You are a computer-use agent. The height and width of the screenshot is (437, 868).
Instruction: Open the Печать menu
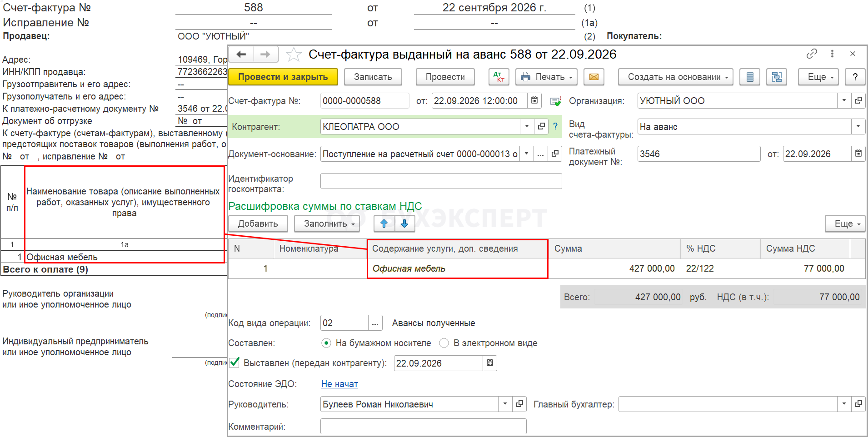(x=547, y=77)
